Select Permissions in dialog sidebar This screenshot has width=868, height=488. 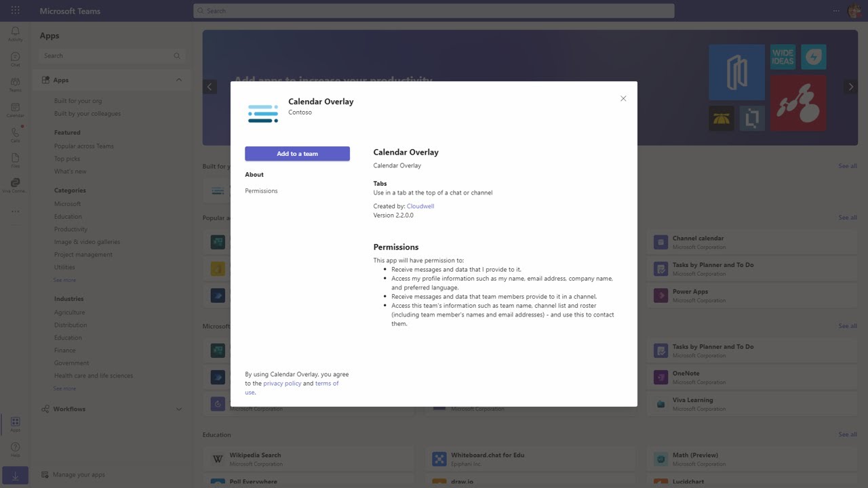pyautogui.click(x=261, y=191)
